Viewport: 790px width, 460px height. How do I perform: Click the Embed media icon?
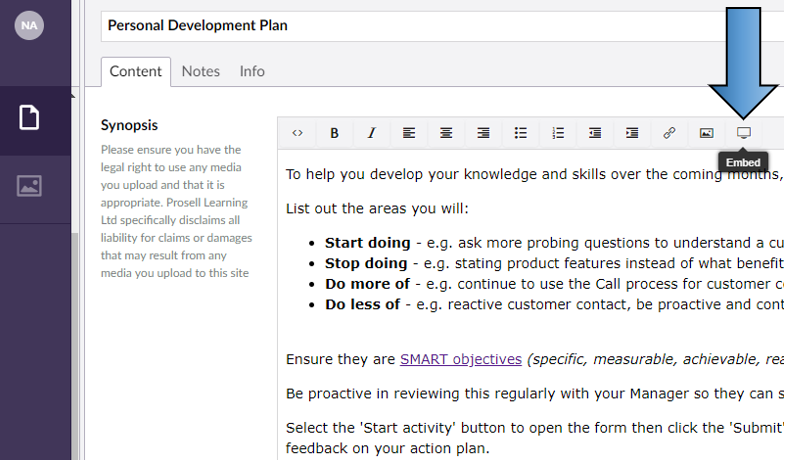[x=744, y=133]
